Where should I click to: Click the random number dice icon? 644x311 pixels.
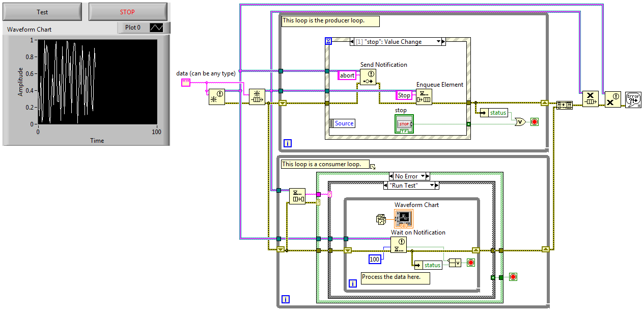coord(380,219)
